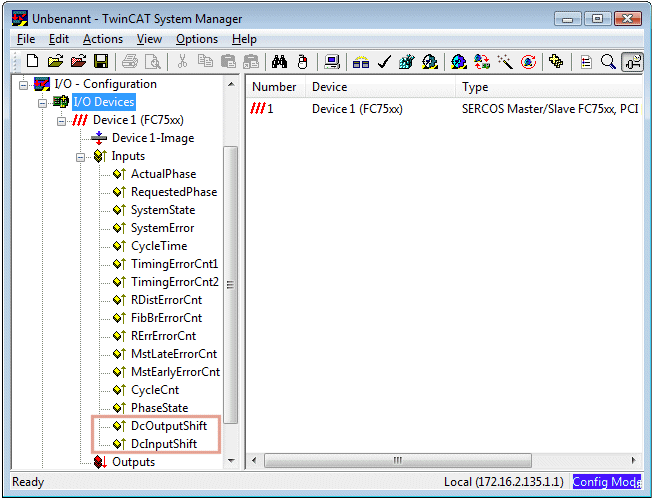Collapse the Device 1 (FC75xx) node

[x=62, y=121]
